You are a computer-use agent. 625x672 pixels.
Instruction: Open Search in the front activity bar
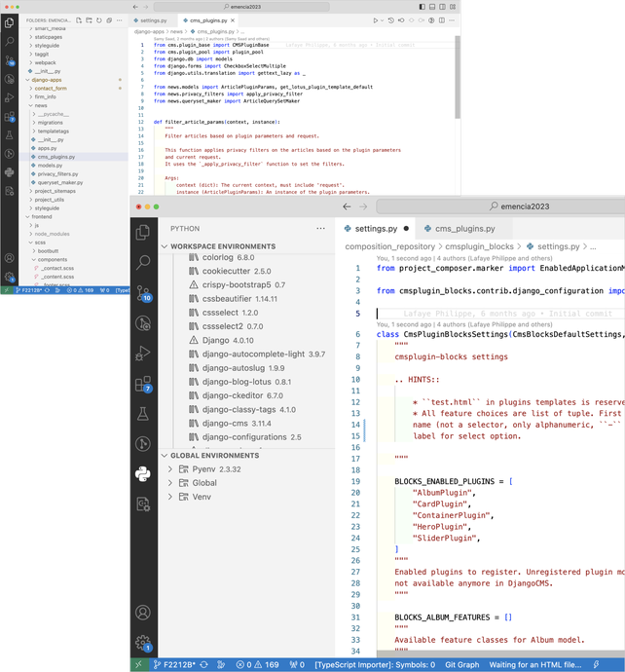(x=143, y=262)
